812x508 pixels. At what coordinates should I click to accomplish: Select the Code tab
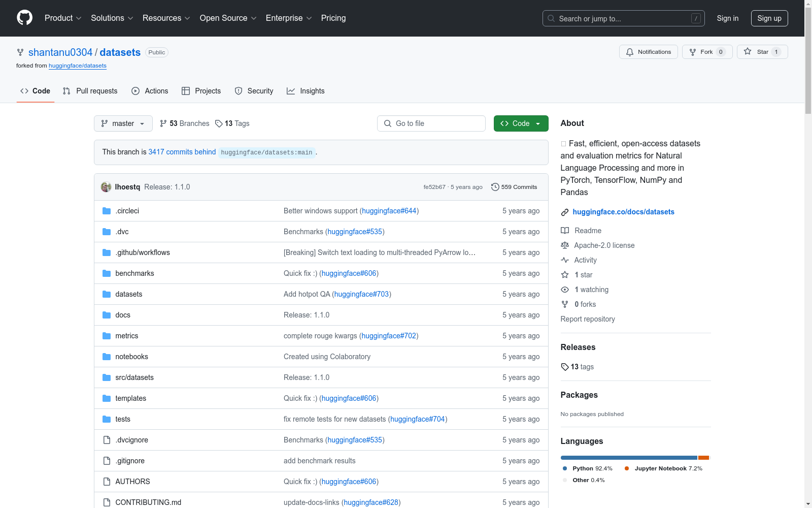[36, 91]
